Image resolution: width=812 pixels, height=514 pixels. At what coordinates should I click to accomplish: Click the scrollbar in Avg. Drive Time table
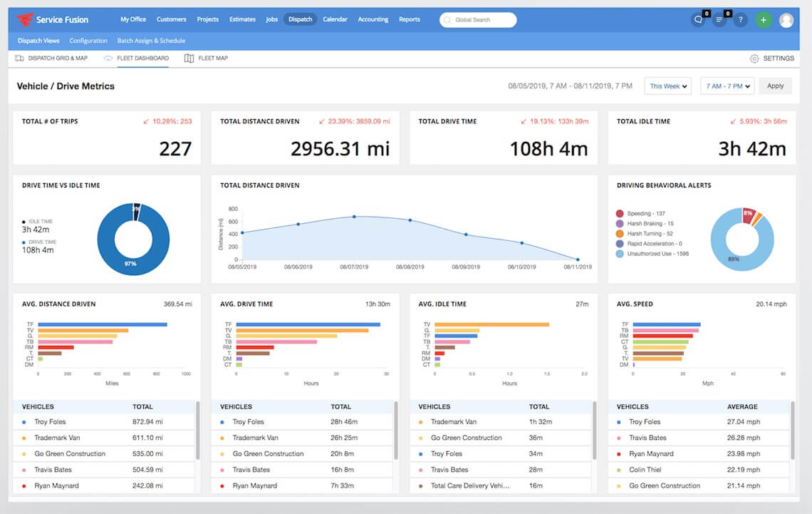(395, 430)
